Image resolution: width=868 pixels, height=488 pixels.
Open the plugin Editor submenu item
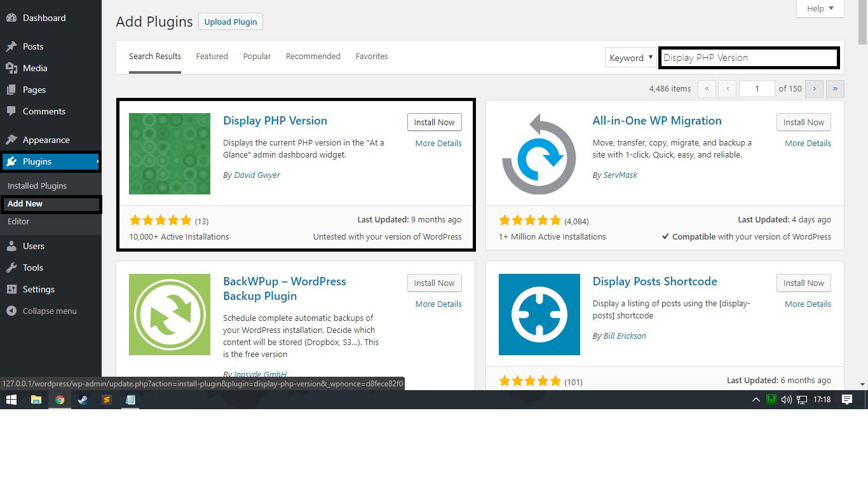click(x=18, y=221)
